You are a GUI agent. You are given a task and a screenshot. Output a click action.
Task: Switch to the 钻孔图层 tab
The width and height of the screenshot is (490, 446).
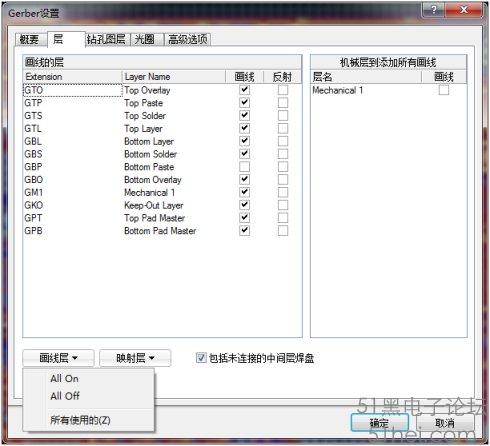[106, 39]
